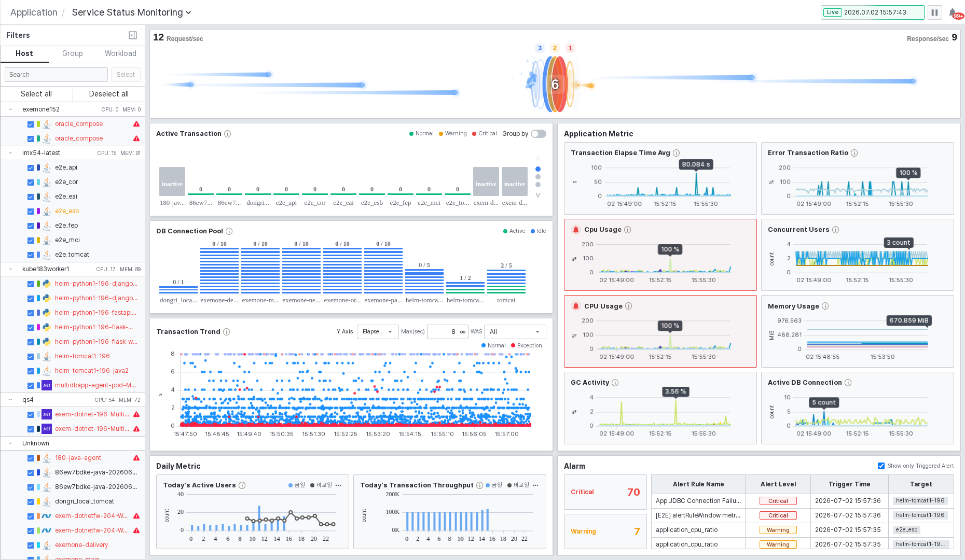Uncheck dongri_local_tomcat checkbox
The width and height of the screenshot is (965, 560).
tap(31, 501)
